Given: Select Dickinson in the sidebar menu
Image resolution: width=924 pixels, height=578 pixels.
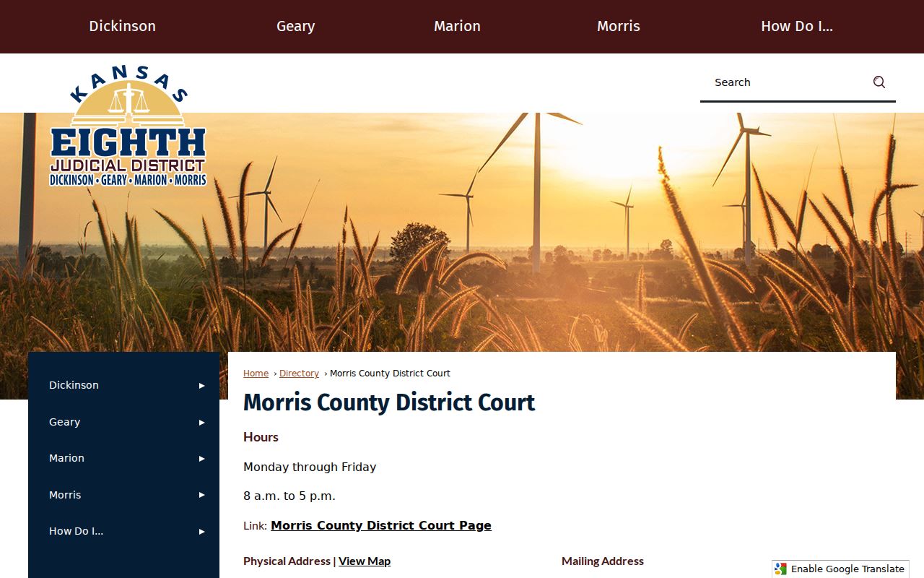Looking at the screenshot, I should point(74,385).
